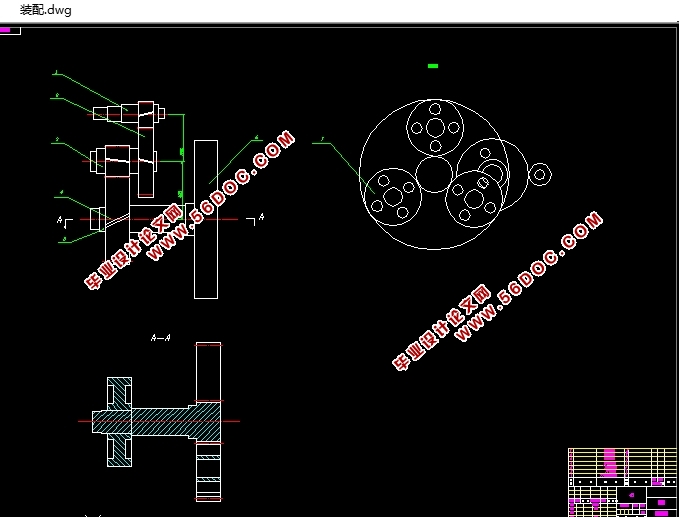This screenshot has width=679, height=517.
Task: Pick the center circle of the circular view
Action: 434,174
